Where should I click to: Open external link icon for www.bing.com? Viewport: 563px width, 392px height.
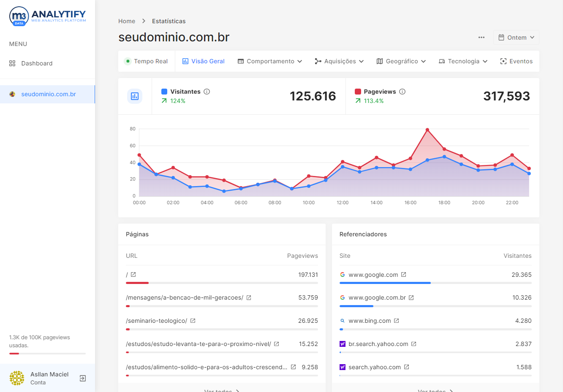tap(397, 321)
